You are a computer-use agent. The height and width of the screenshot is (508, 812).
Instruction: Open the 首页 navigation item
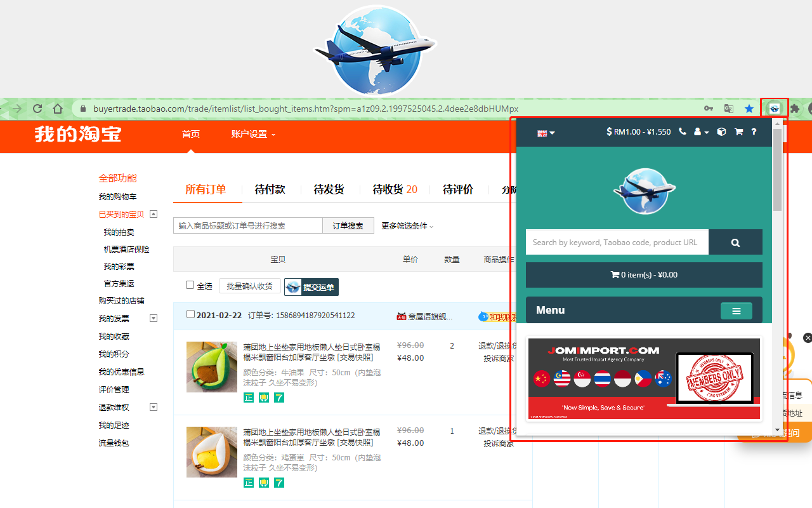click(x=191, y=134)
